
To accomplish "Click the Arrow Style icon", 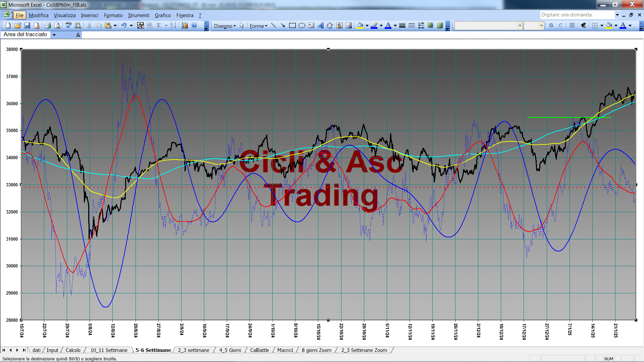I will pyautogui.click(x=421, y=25).
